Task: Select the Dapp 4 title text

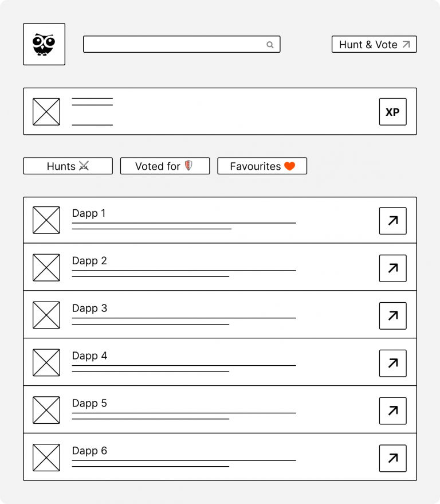Action: coord(89,356)
